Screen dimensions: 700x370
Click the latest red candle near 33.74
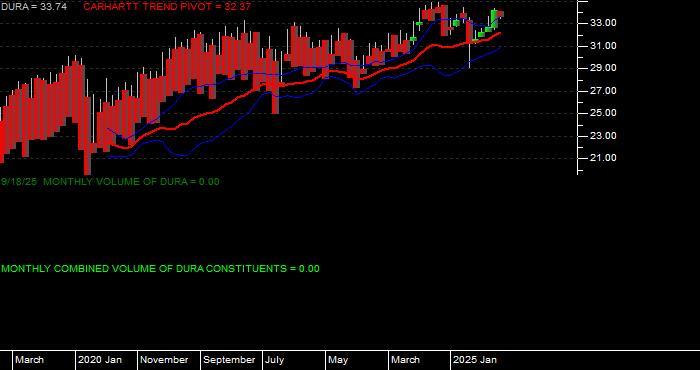(500, 14)
